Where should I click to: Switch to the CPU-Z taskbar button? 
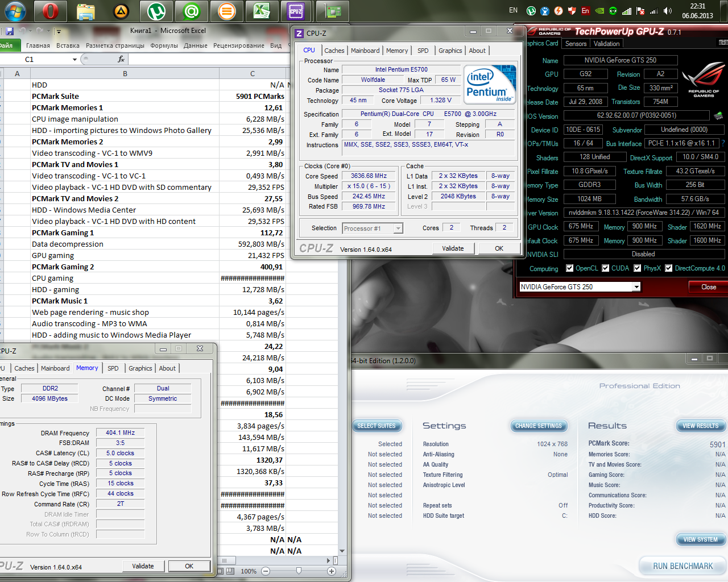click(x=297, y=11)
